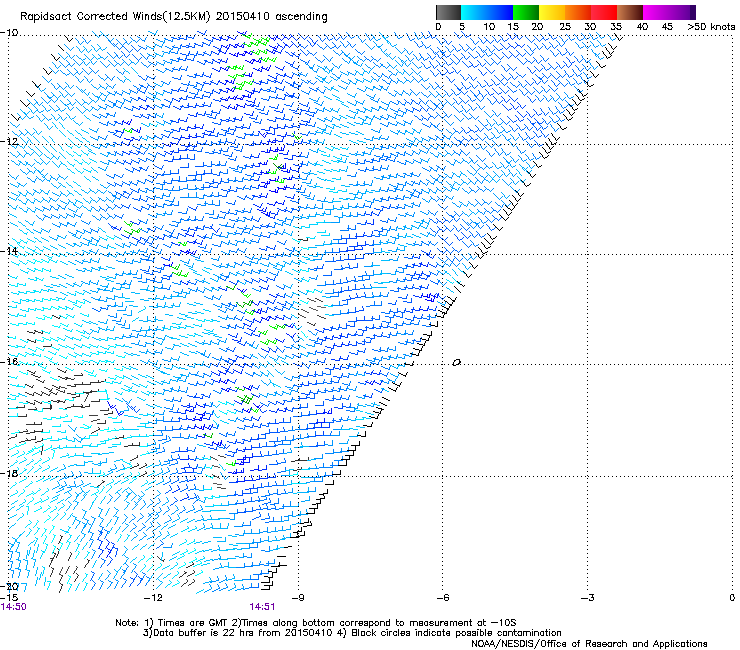Click the -6 longitude axis label

(442, 598)
